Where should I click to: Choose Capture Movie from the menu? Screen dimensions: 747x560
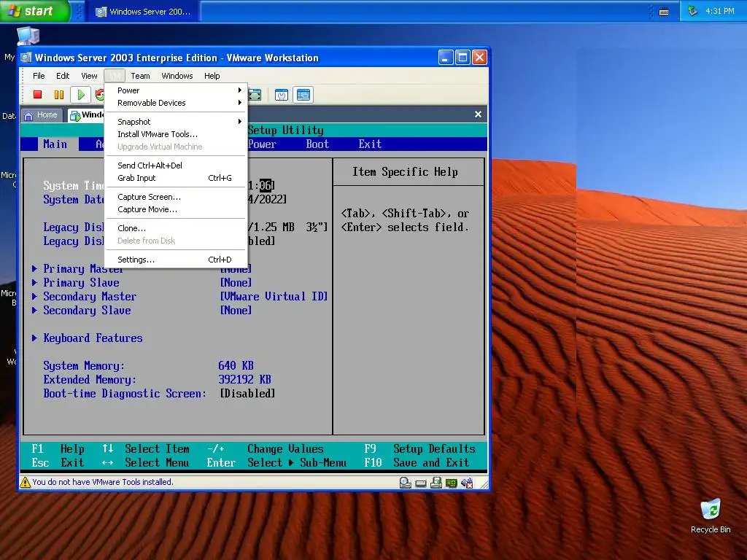(x=176, y=209)
